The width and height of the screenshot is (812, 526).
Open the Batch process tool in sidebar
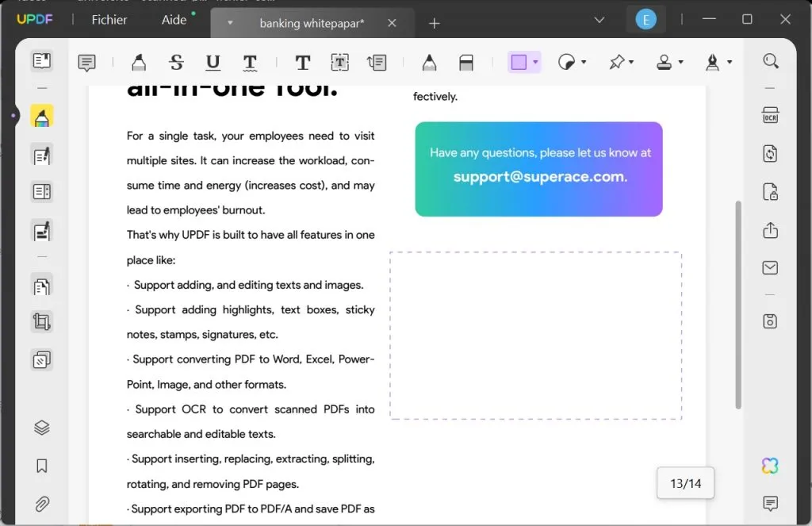click(41, 359)
